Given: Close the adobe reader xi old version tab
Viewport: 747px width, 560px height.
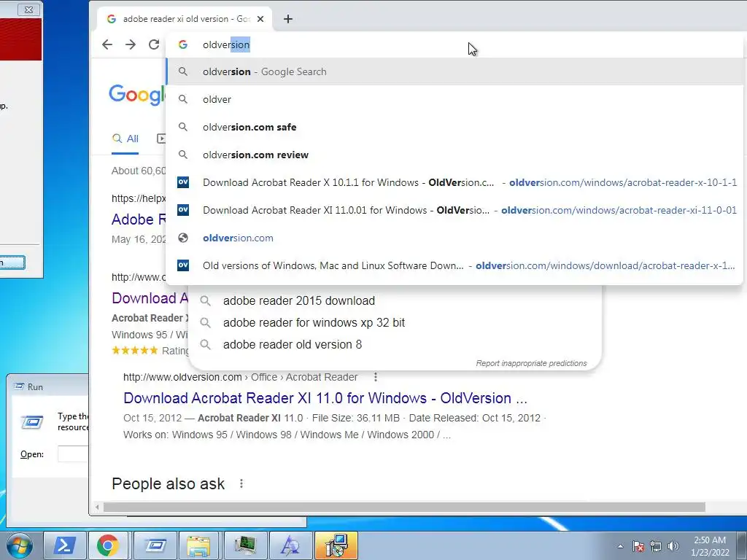Looking at the screenshot, I should (260, 19).
